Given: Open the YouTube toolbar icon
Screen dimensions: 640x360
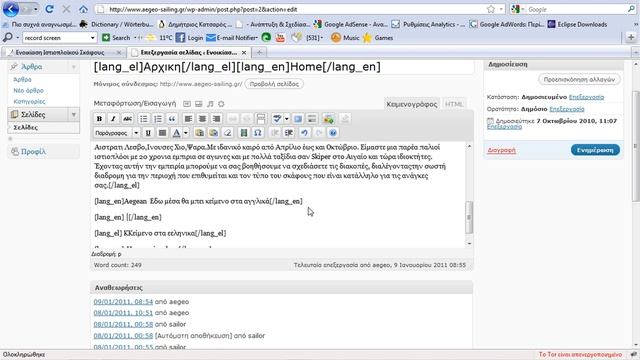Looking at the screenshot, I should (x=280, y=38).
